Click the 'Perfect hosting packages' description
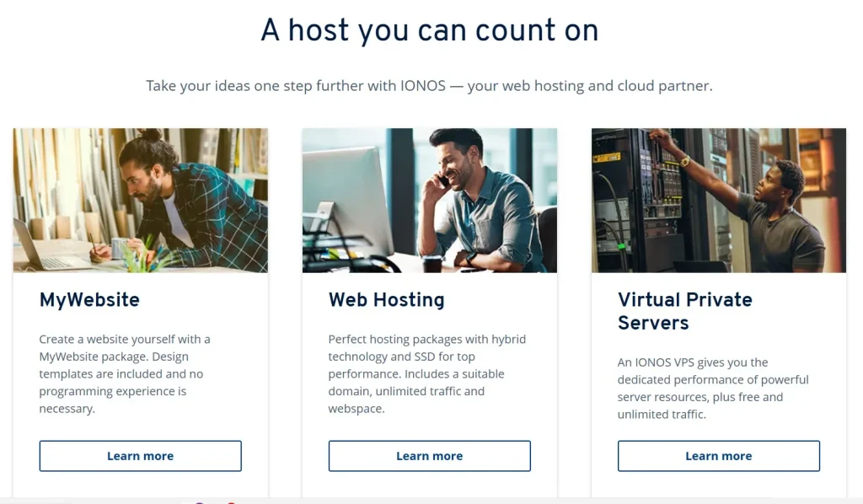The width and height of the screenshot is (863, 504). click(427, 373)
